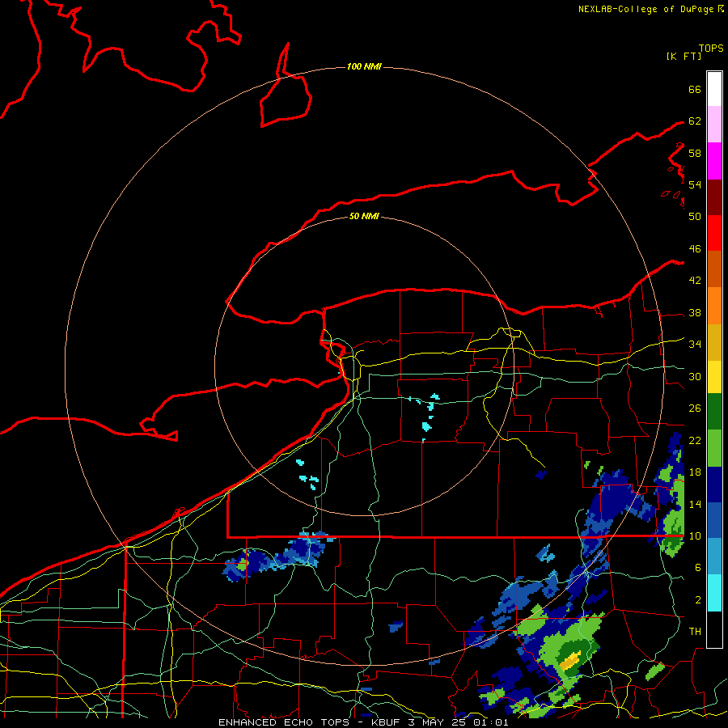
Task: Click the 34 legend value
Action: pyautogui.click(x=695, y=345)
